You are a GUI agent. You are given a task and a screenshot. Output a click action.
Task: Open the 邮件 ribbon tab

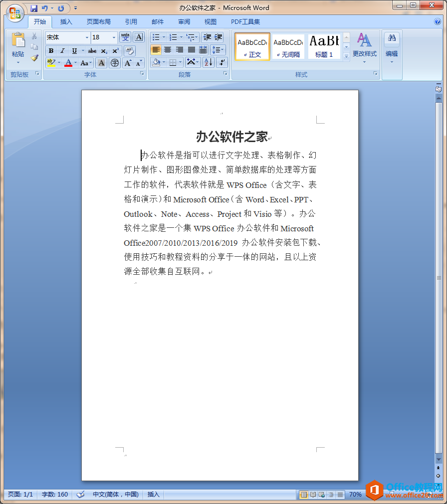tap(158, 22)
